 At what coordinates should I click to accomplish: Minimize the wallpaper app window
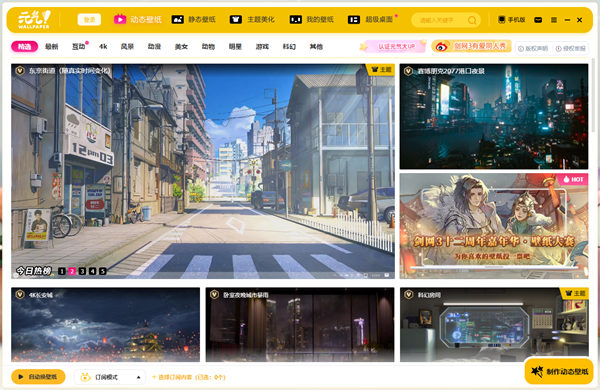[567, 20]
